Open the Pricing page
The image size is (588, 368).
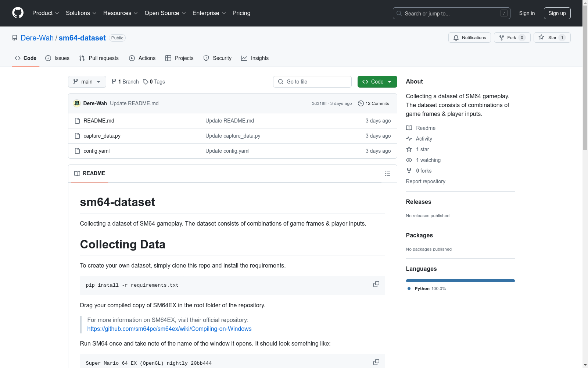(241, 13)
